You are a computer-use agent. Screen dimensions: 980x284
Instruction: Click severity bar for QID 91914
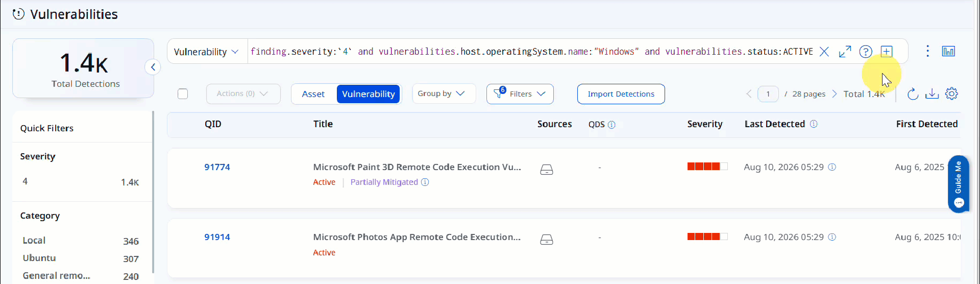707,236
